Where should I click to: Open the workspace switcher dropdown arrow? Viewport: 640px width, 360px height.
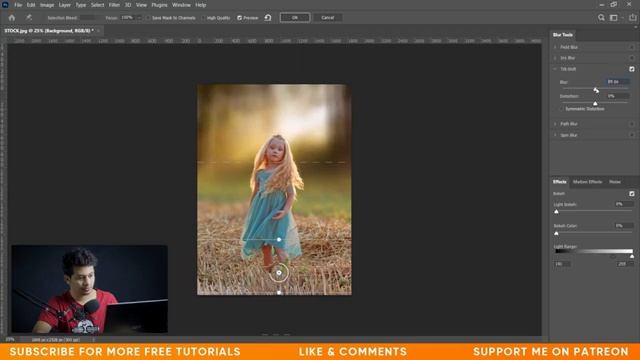point(622,18)
